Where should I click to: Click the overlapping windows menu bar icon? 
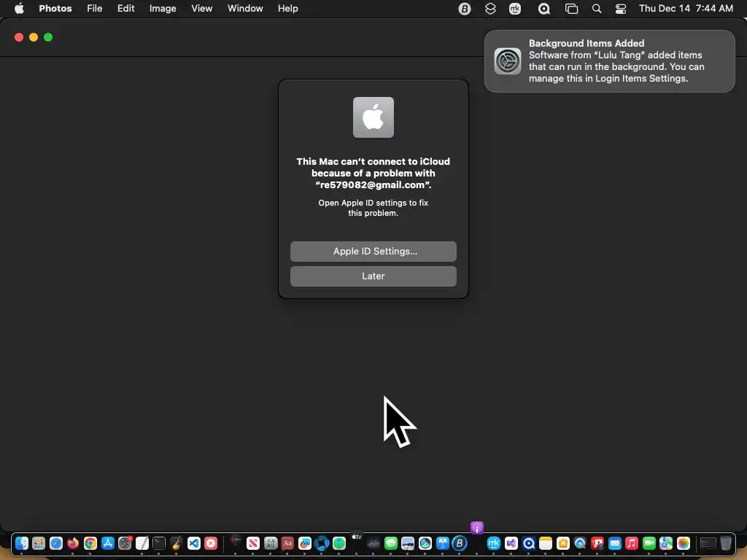571,9
